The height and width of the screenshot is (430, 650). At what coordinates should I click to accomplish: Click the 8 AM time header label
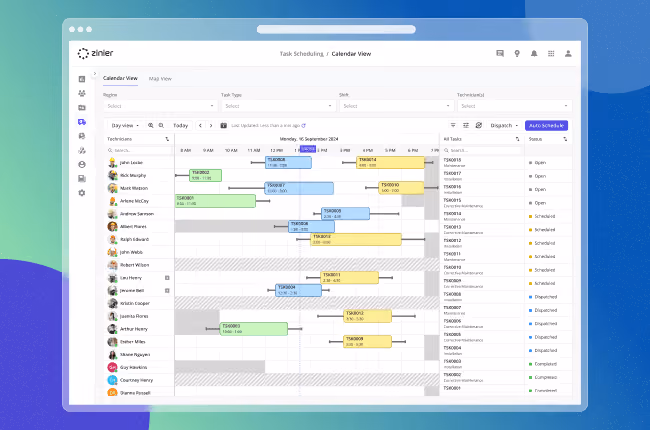(186, 151)
